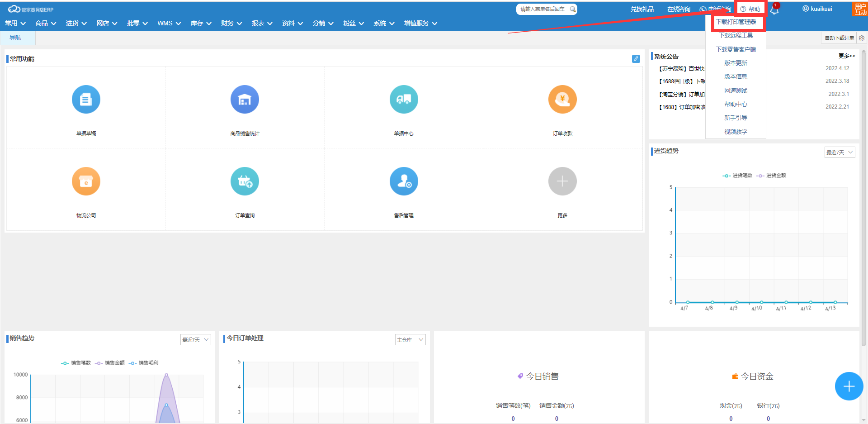Open the 单据草稿 shortcut icon
The height and width of the screenshot is (424, 868).
[86, 100]
